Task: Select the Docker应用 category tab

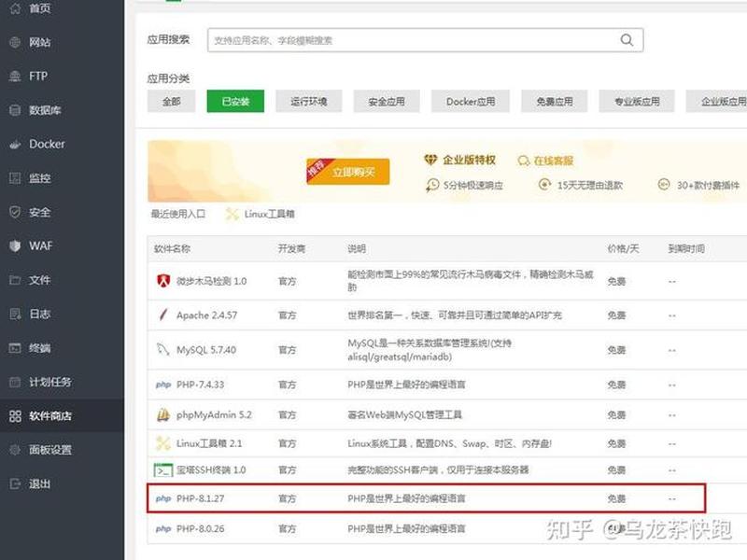Action: (471, 102)
